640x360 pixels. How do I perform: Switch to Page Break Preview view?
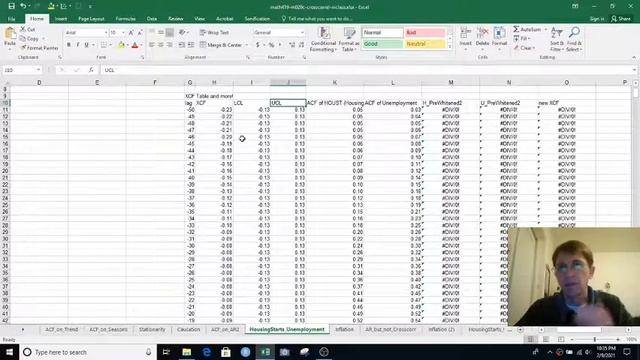(x=561, y=340)
